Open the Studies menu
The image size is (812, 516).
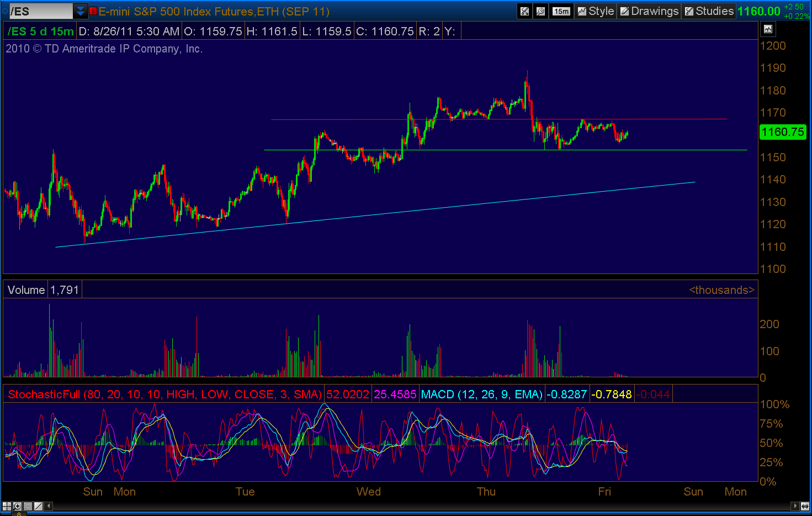click(709, 11)
